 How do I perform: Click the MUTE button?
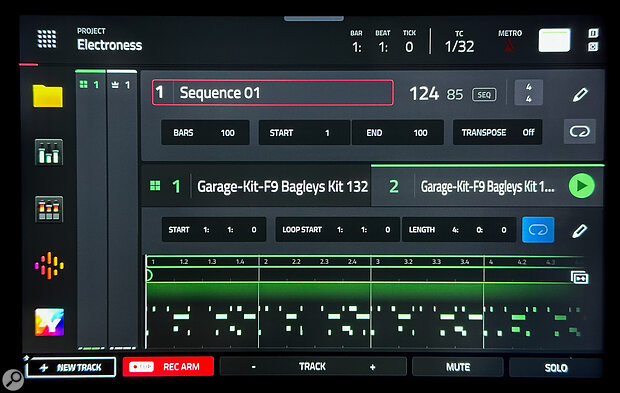(x=458, y=367)
